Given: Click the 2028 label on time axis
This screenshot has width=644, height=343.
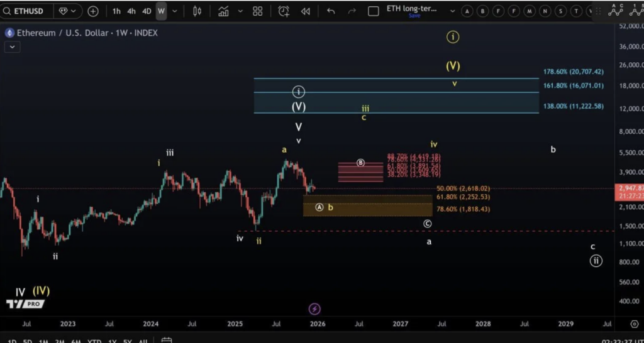Looking at the screenshot, I should 483,324.
